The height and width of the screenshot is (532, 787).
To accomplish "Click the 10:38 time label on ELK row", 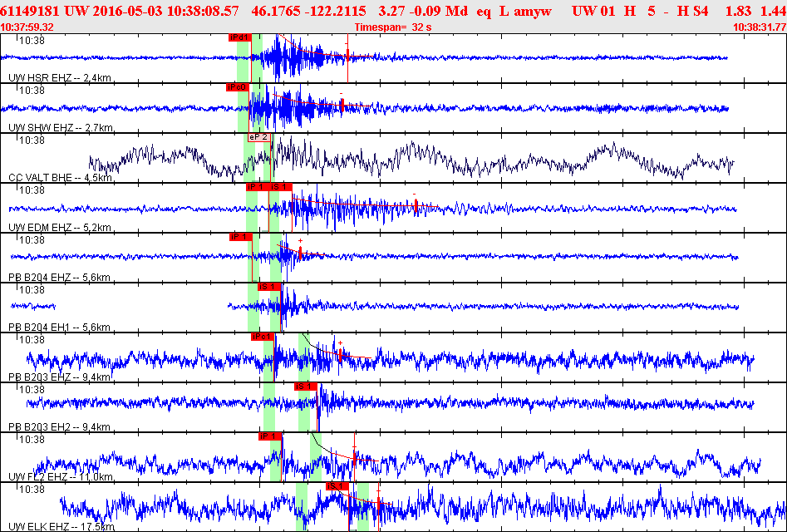I will click(x=32, y=489).
